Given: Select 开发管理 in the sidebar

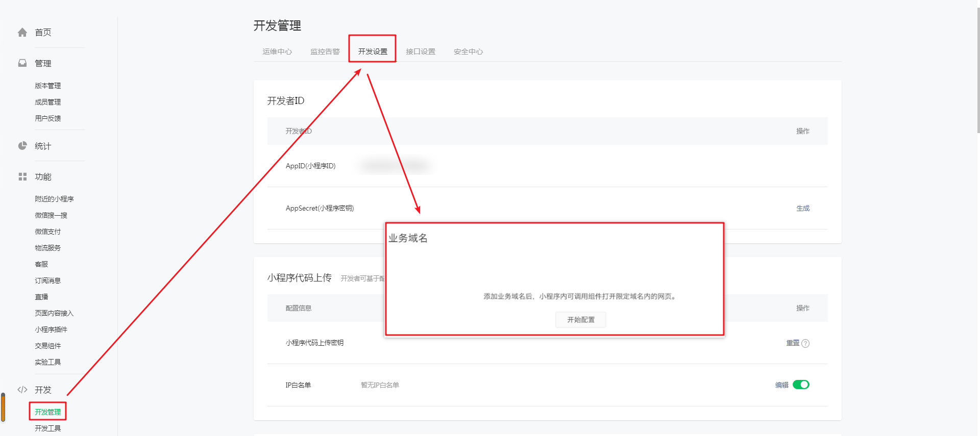Looking at the screenshot, I should pyautogui.click(x=48, y=412).
